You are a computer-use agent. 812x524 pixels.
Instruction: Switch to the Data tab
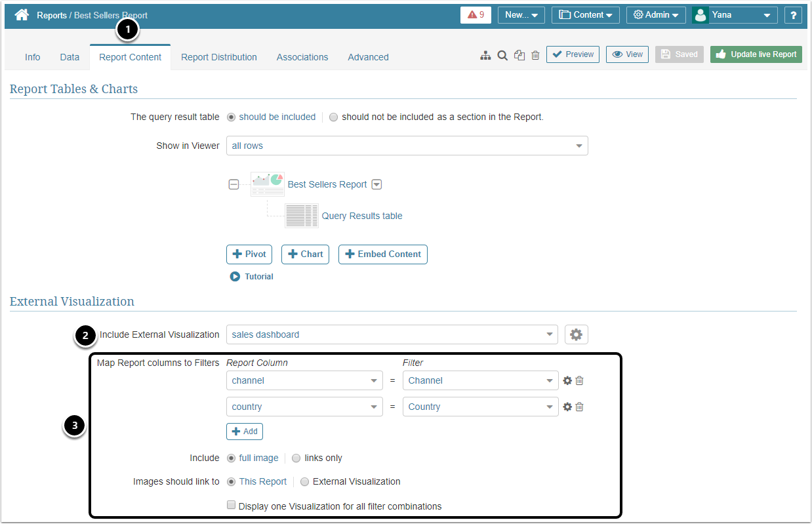(x=70, y=57)
